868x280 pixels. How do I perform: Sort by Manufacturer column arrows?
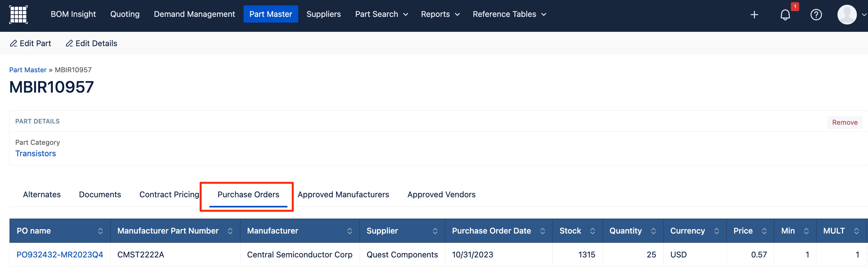[349, 231]
